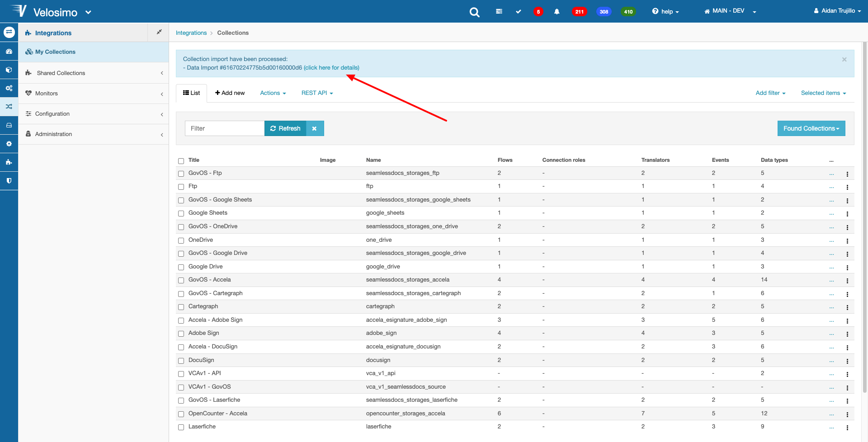Open row menu for GovOS - Ftp

847,174
